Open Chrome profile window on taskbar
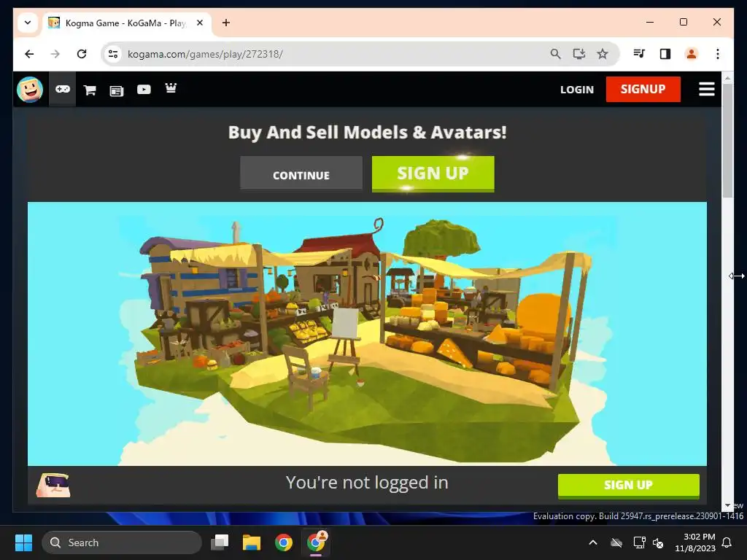This screenshot has width=747, height=560. [316, 542]
